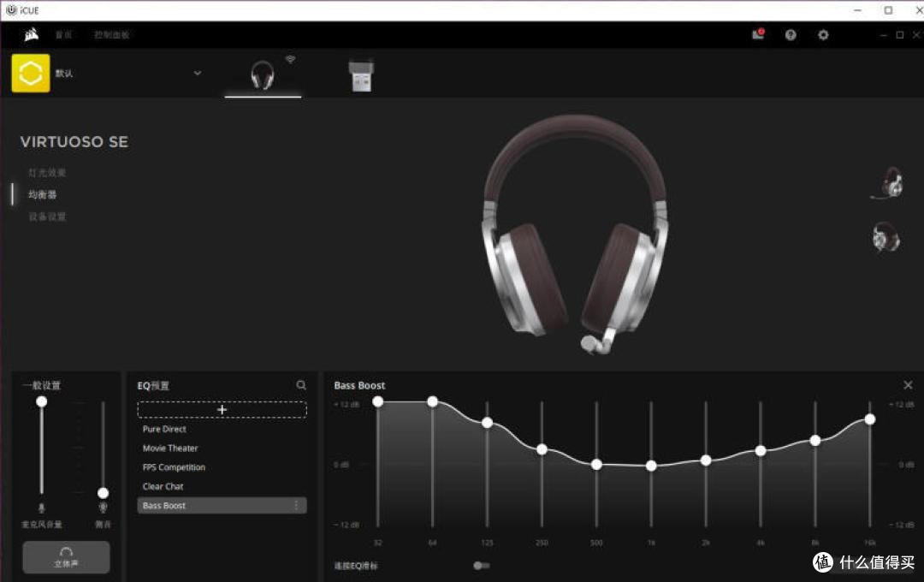Click the microphone volume slider handle

[41, 401]
